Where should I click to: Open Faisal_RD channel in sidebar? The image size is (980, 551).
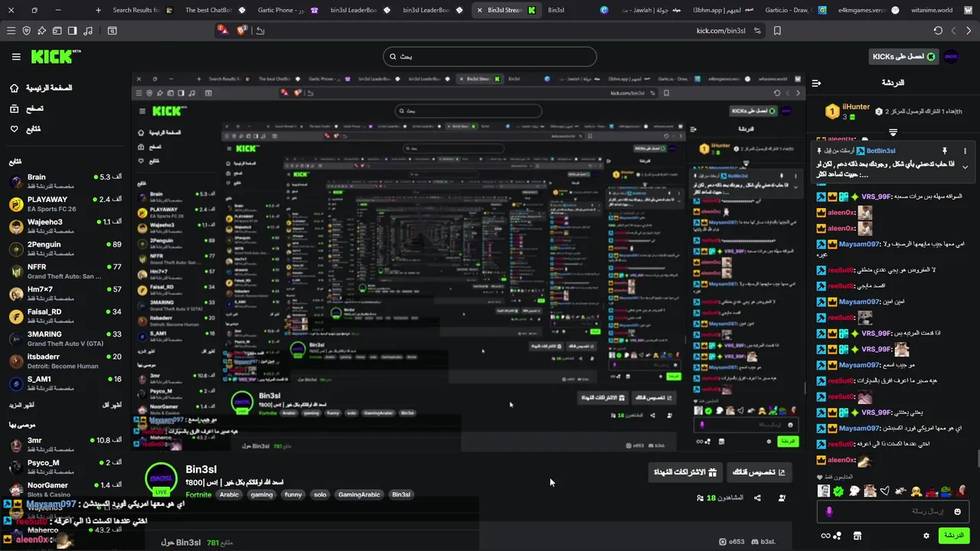click(65, 316)
